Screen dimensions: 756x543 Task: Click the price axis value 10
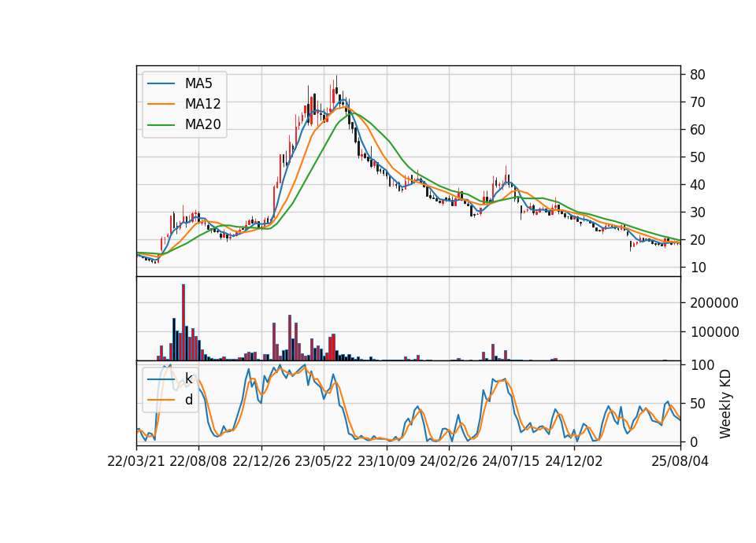698,268
